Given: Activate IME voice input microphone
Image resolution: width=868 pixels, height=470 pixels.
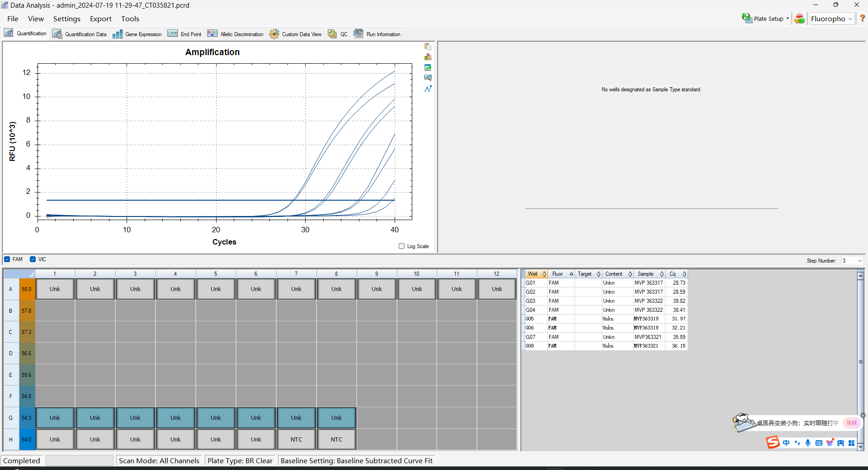Looking at the screenshot, I should tap(808, 443).
